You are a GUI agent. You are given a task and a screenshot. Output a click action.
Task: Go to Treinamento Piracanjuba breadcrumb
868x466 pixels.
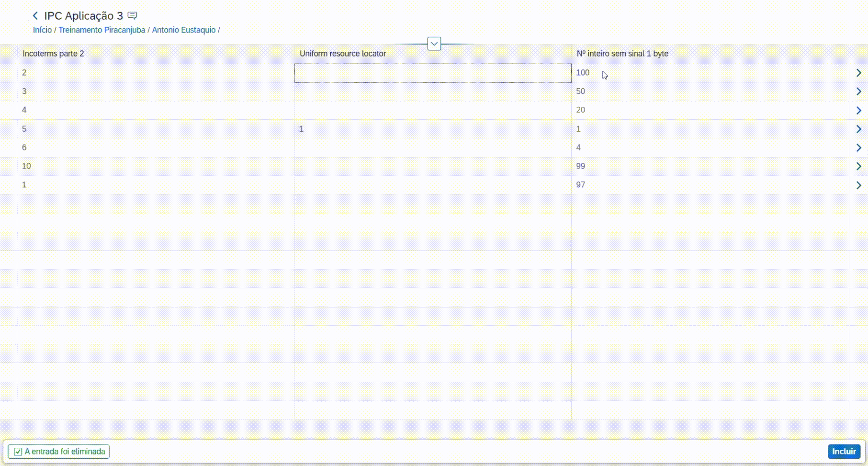point(101,30)
